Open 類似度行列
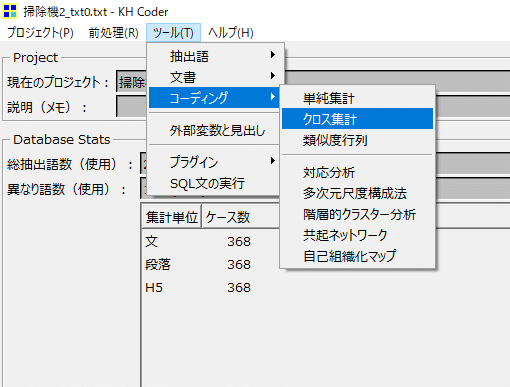 click(x=357, y=140)
